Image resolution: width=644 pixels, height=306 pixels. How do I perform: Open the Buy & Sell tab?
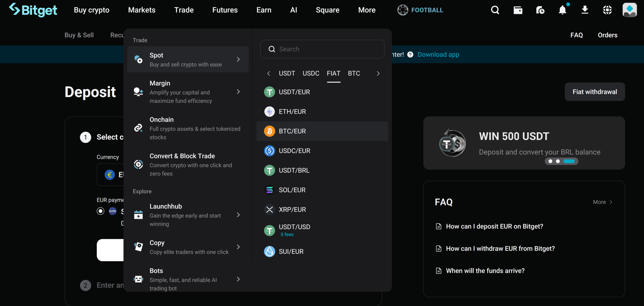[x=79, y=35]
